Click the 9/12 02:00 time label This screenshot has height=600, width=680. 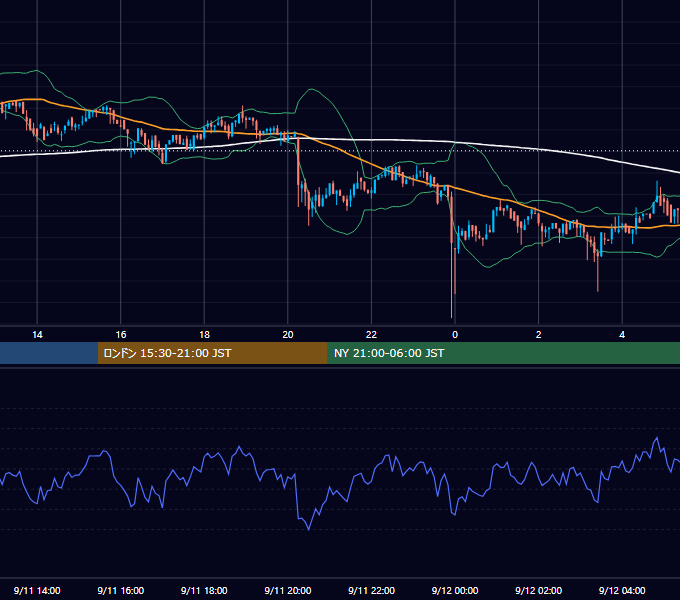coord(539,590)
